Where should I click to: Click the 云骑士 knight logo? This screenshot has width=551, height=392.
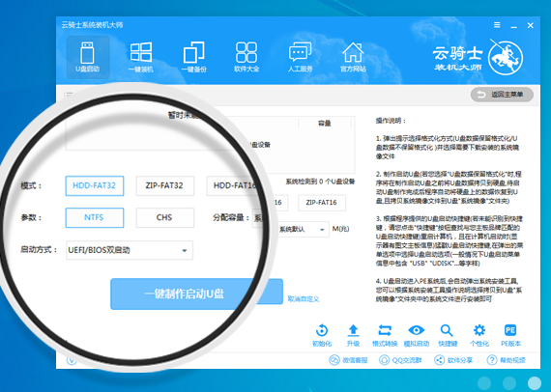506,58
